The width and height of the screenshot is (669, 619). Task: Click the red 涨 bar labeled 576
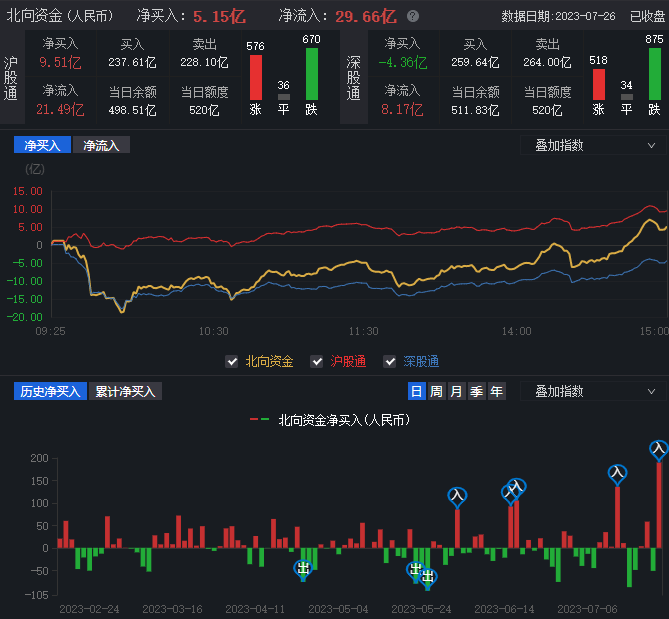tap(255, 77)
